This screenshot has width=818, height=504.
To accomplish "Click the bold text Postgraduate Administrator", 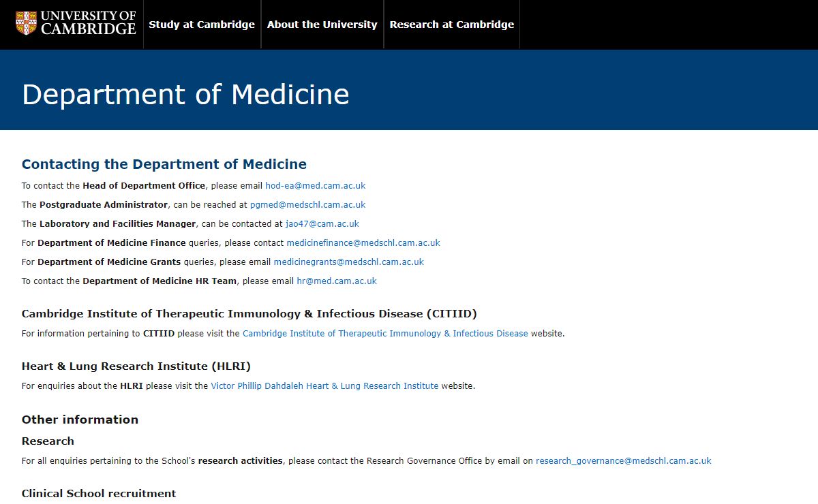I will pyautogui.click(x=104, y=204).
